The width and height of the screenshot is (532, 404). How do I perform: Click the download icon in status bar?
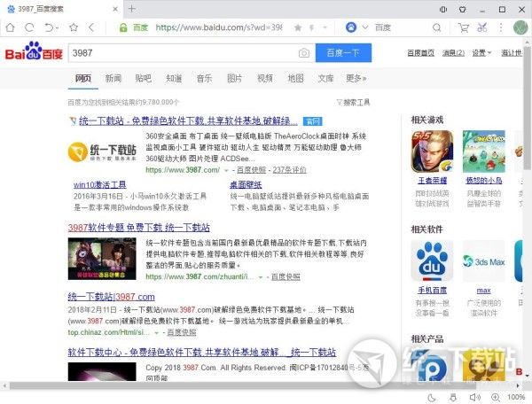(x=452, y=397)
